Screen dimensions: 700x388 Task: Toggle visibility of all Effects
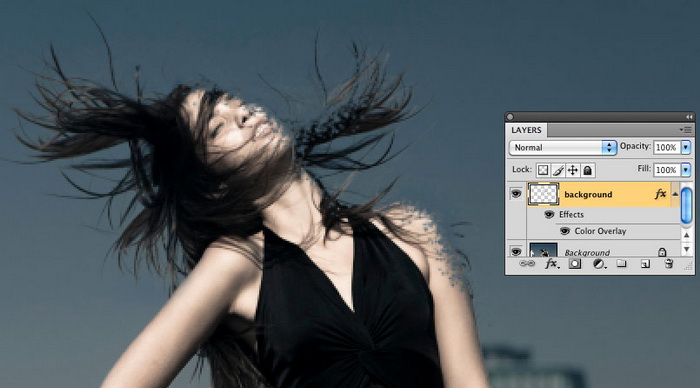tap(549, 215)
